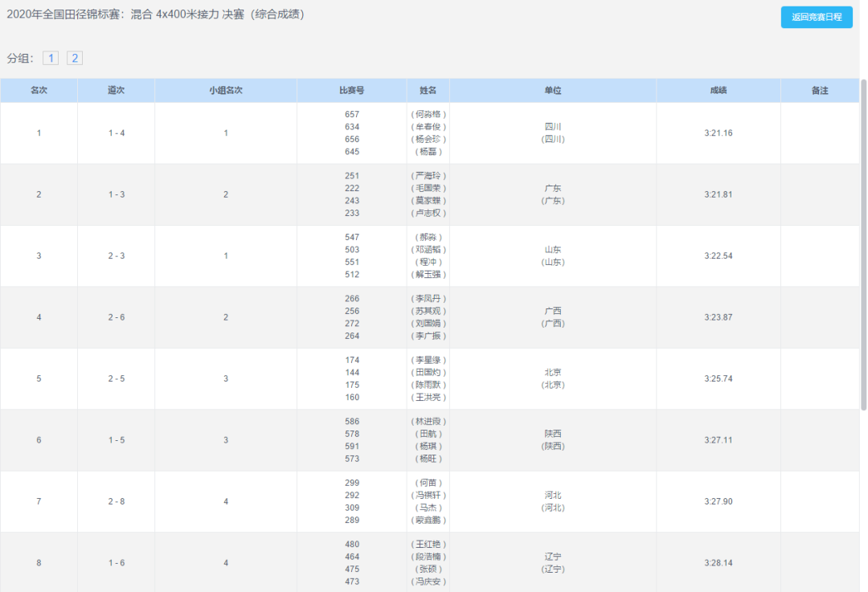Click the 备注 column header
Screen dimensions: 868x592
819,91
